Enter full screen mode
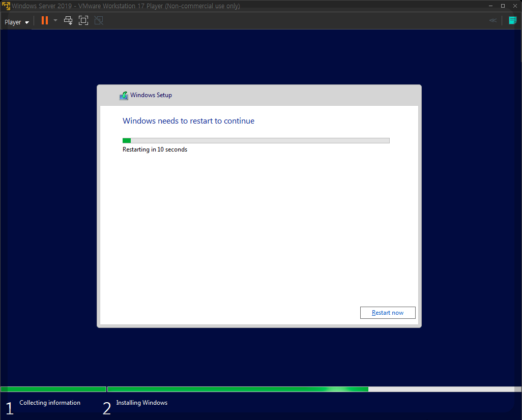 coord(83,21)
